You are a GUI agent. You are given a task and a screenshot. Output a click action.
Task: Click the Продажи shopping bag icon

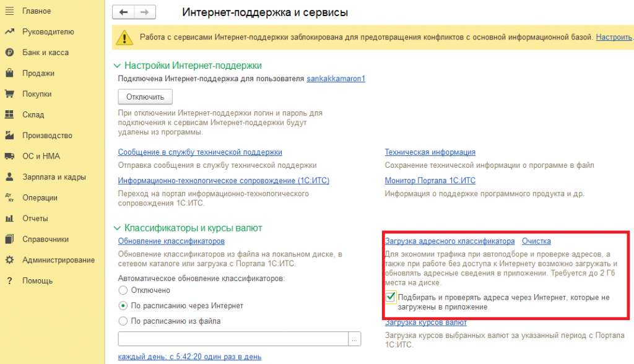click(9, 73)
